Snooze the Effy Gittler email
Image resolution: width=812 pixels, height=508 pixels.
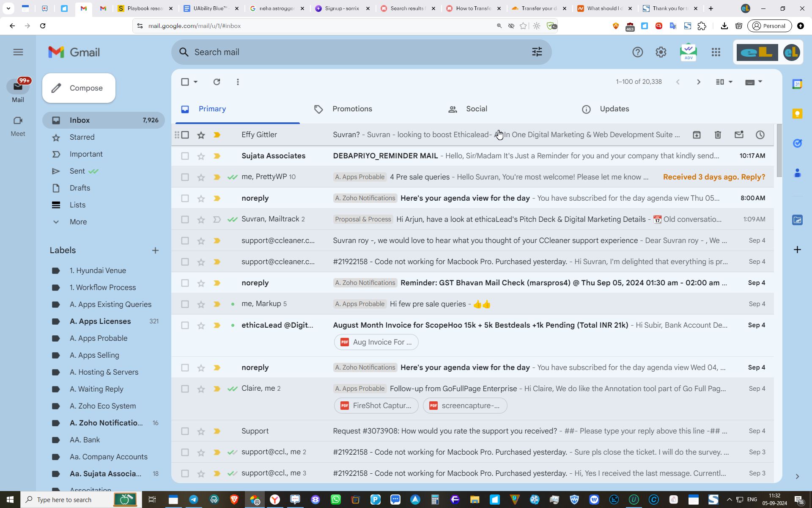coord(760,135)
